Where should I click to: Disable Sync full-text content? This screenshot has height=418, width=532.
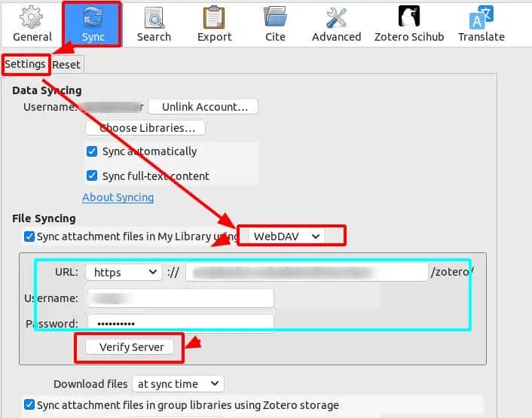[93, 176]
